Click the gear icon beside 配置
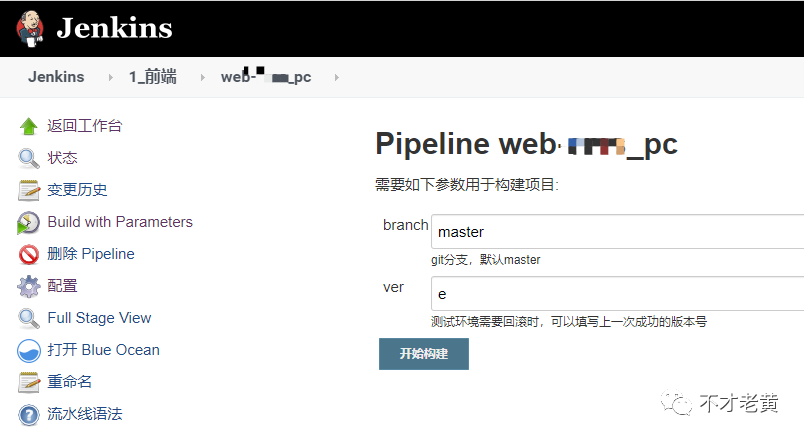This screenshot has height=438, width=804. pyautogui.click(x=29, y=286)
